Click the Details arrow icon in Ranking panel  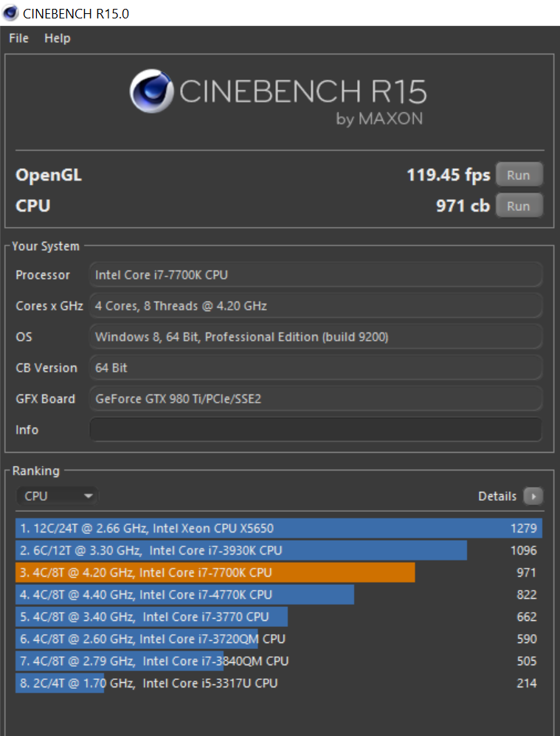tap(533, 496)
